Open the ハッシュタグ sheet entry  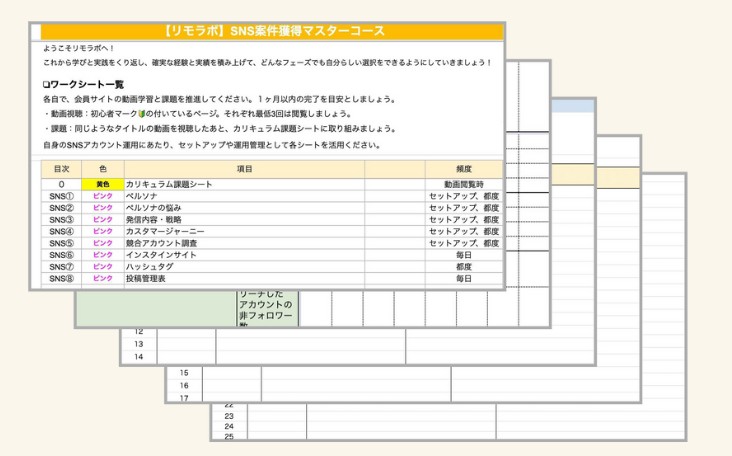(152, 267)
